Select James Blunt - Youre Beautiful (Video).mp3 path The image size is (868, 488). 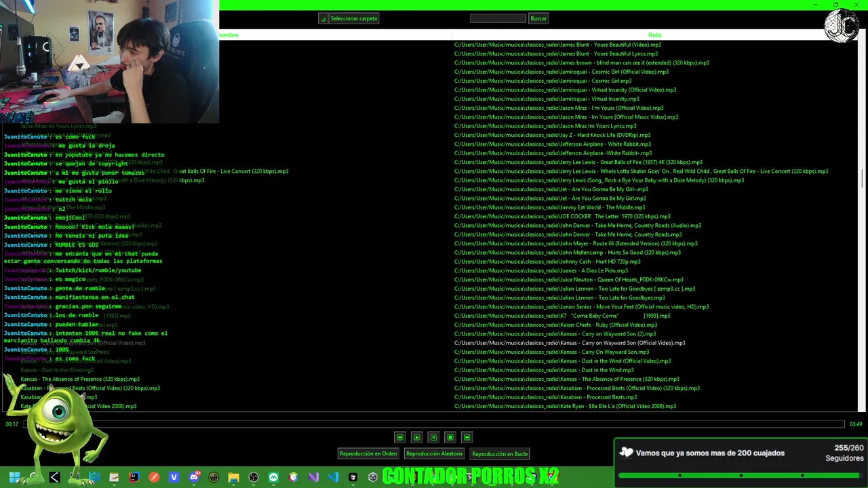(557, 45)
